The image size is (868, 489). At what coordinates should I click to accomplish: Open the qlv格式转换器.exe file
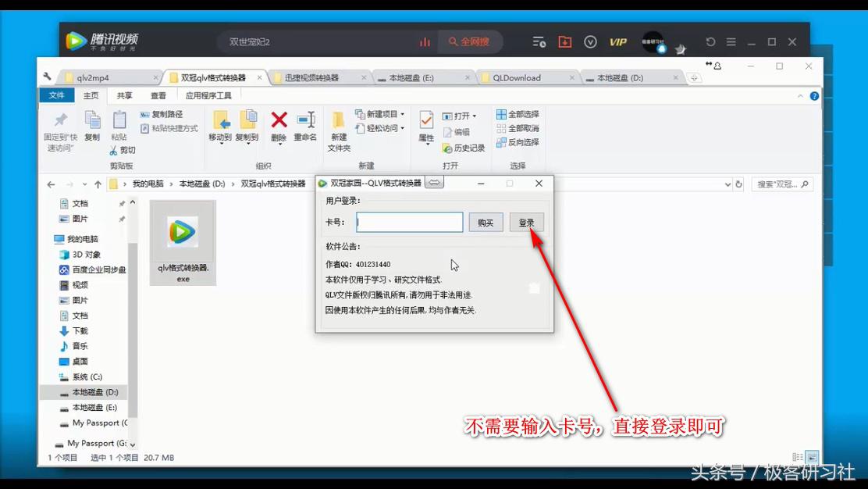point(183,243)
